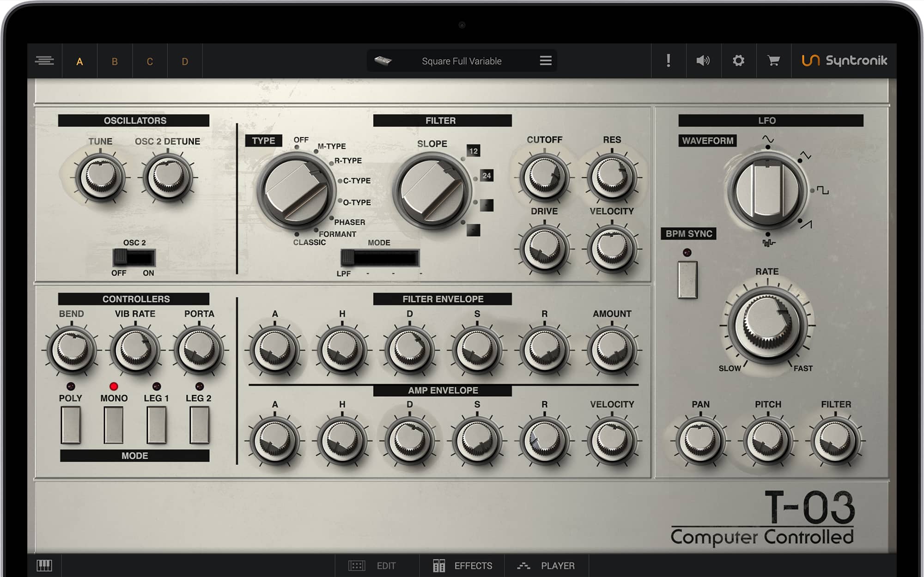Image resolution: width=924 pixels, height=577 pixels.
Task: Open the shop cart icon
Action: (x=773, y=61)
